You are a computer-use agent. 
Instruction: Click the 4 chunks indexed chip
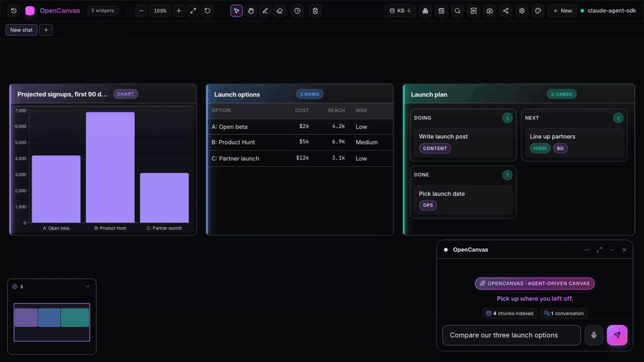(x=510, y=313)
